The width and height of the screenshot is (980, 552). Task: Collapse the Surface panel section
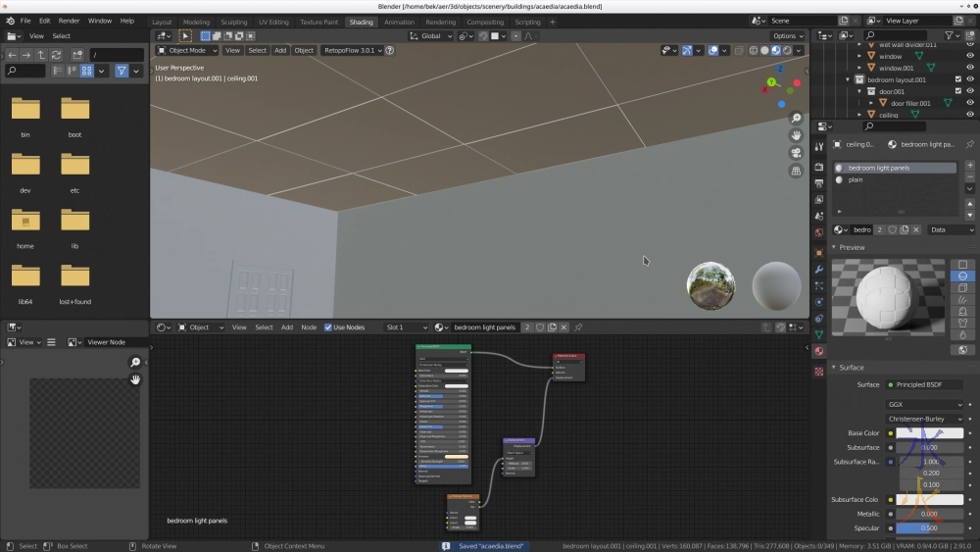click(x=851, y=368)
